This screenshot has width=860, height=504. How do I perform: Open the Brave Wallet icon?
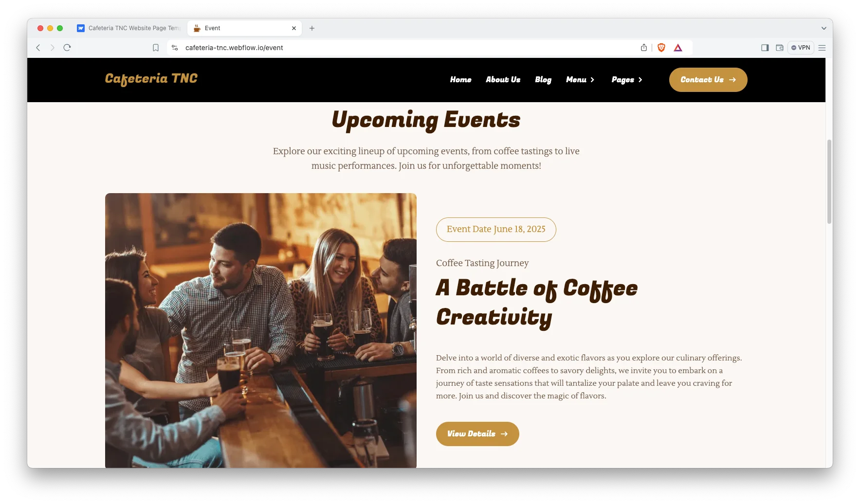point(780,48)
